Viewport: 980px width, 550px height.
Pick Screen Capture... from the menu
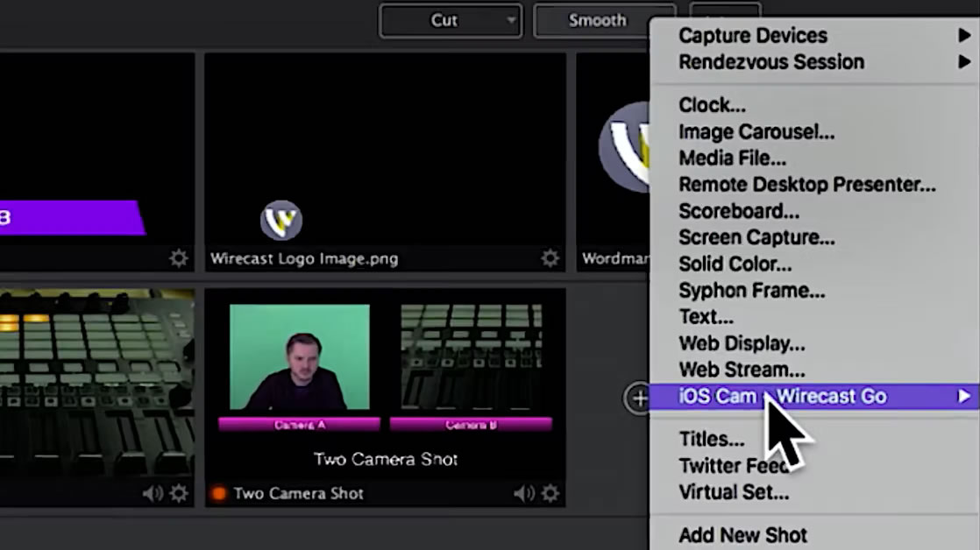click(x=756, y=237)
